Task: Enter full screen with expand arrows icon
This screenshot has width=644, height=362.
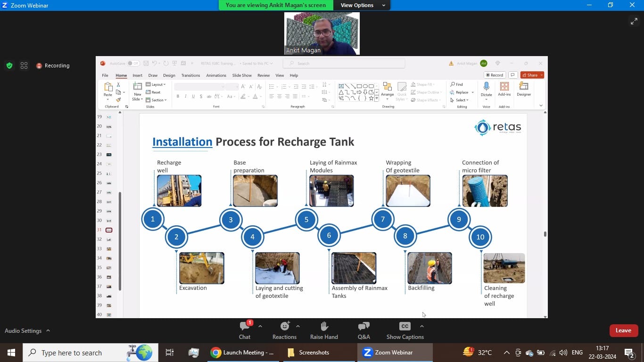Action: pos(634,21)
